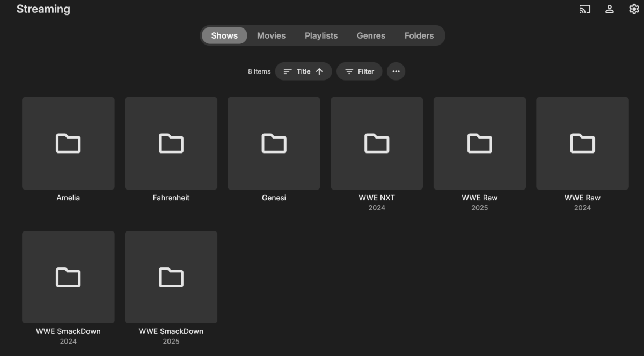Switch to the Movies tab
Screen dimensions: 644x356
(x=271, y=35)
